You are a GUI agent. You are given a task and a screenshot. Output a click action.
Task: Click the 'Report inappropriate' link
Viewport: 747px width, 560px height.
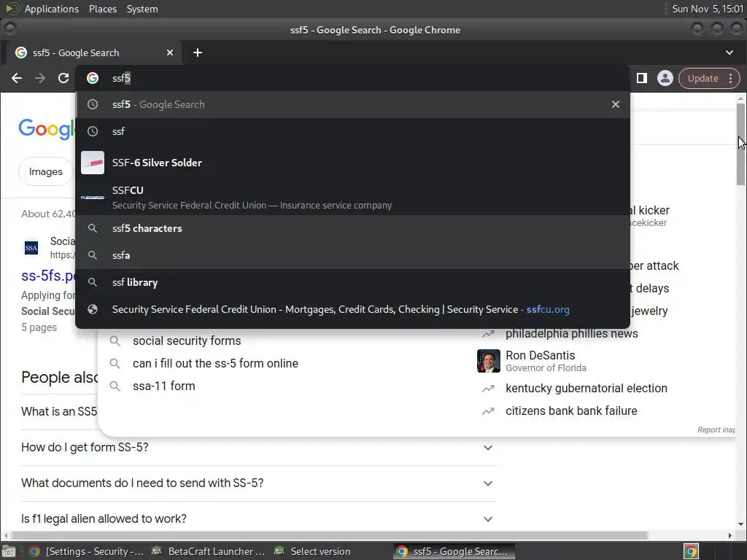coord(716,430)
